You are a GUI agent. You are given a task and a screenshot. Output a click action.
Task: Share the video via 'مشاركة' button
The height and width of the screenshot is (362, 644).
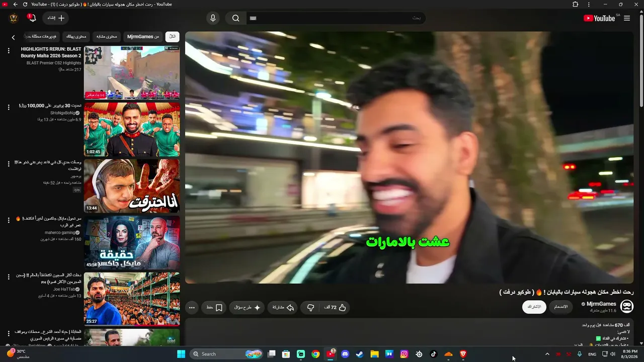pyautogui.click(x=283, y=307)
